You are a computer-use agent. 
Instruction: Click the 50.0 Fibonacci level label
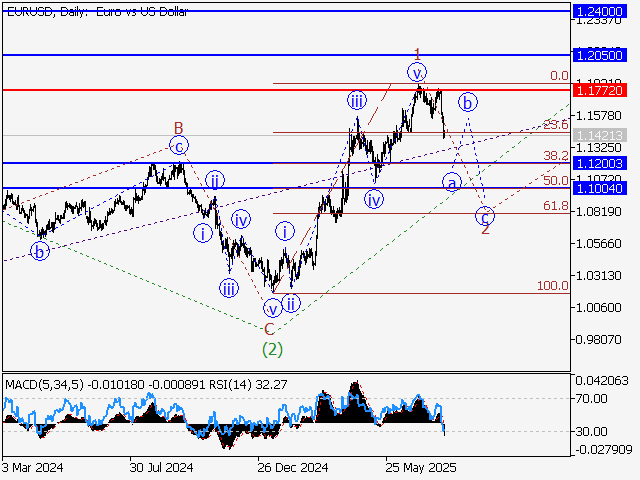(x=555, y=181)
